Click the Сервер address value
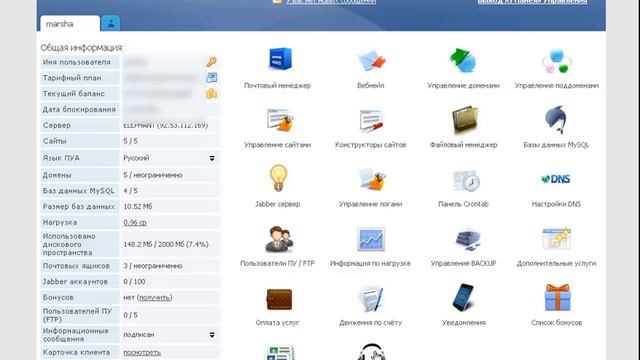 pyautogui.click(x=165, y=125)
